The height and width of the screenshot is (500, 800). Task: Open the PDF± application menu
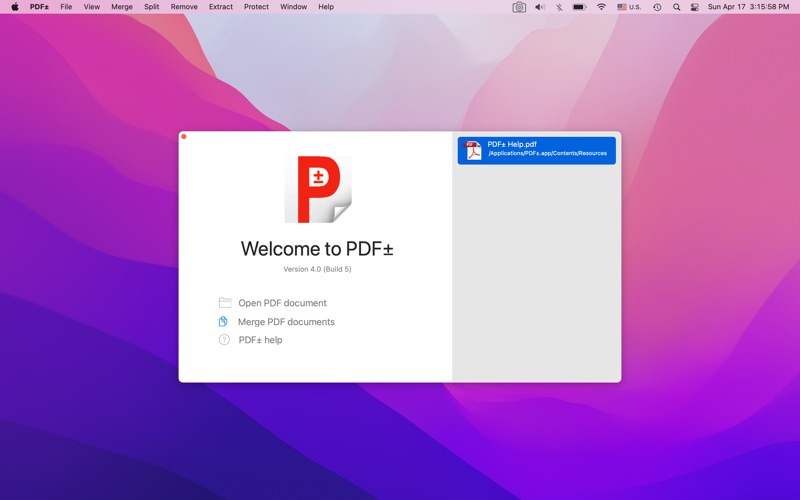coord(39,7)
